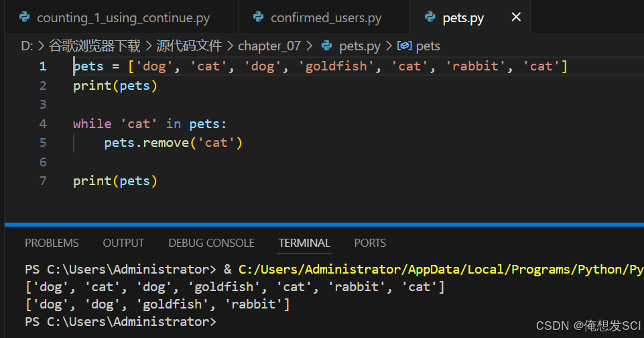Click terminal output ['dog', 'dog', 'goldfish', 'rabbit']
The image size is (644, 338).
click(x=157, y=304)
